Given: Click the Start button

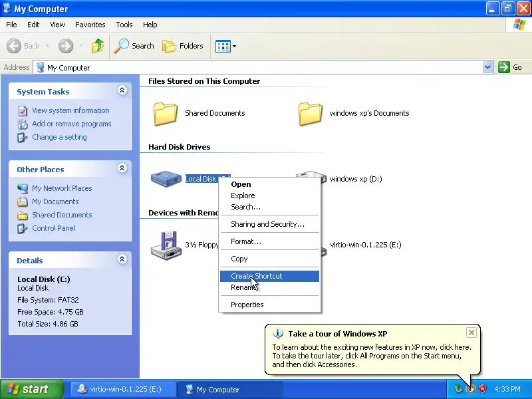Looking at the screenshot, I should pos(32,389).
